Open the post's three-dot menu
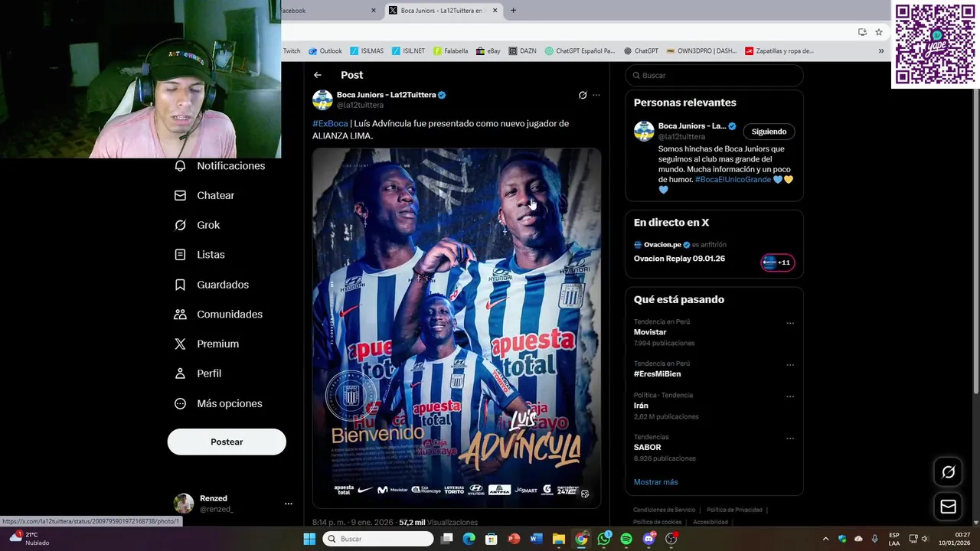This screenshot has height=551, width=980. click(596, 96)
